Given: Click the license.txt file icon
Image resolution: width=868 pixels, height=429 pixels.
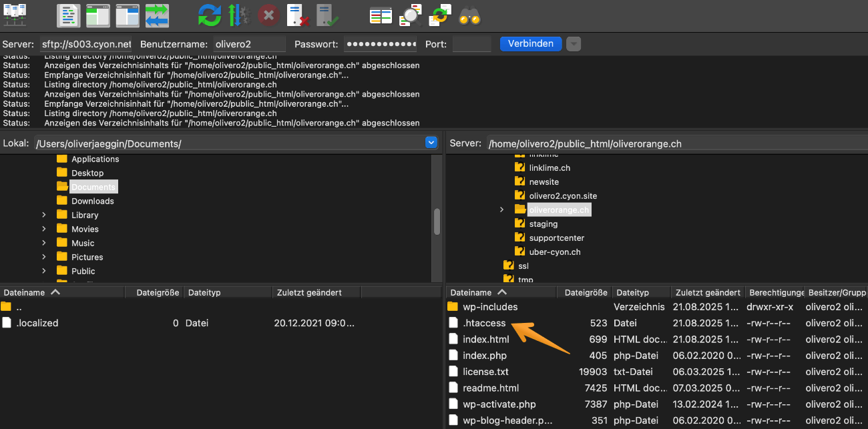Looking at the screenshot, I should (453, 372).
